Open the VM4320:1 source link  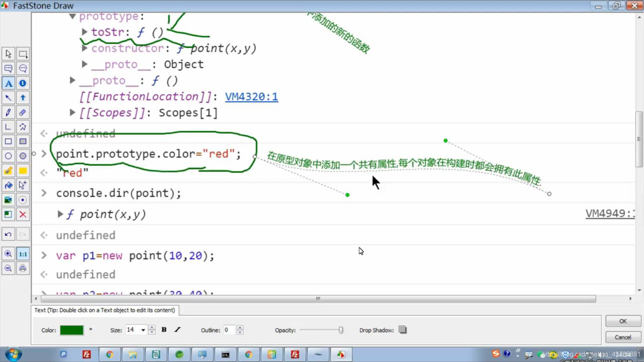tap(251, 97)
